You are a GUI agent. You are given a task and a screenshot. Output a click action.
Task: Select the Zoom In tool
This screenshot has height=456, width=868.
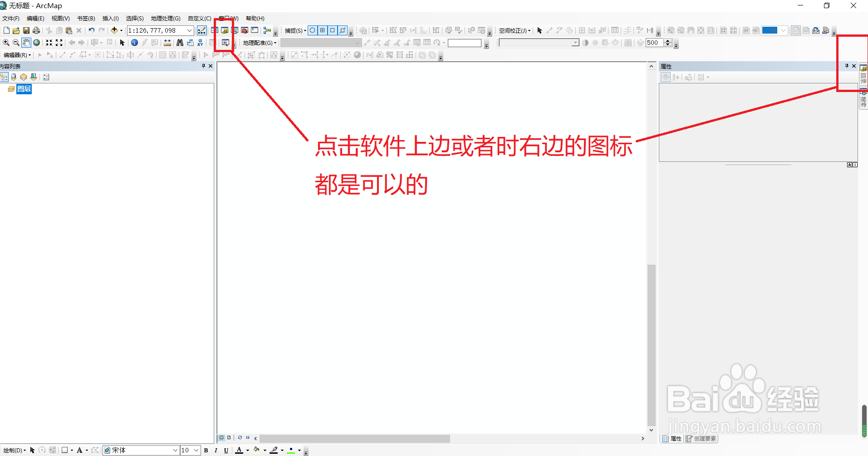(6, 42)
